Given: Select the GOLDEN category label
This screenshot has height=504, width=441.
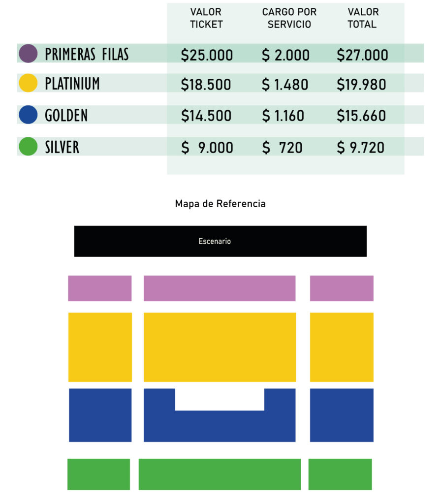Looking at the screenshot, I should tap(66, 115).
